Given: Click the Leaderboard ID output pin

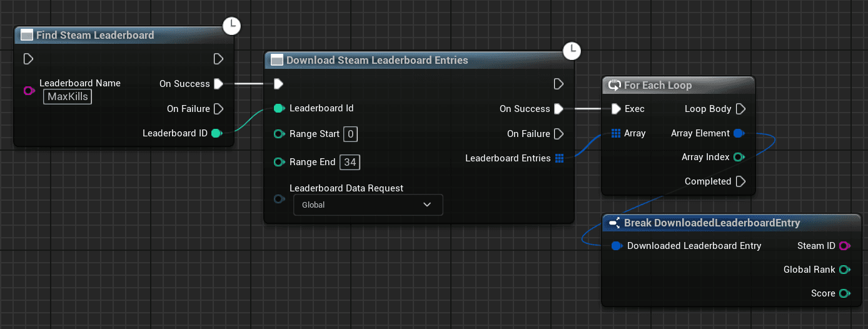Looking at the screenshot, I should coord(217,133).
